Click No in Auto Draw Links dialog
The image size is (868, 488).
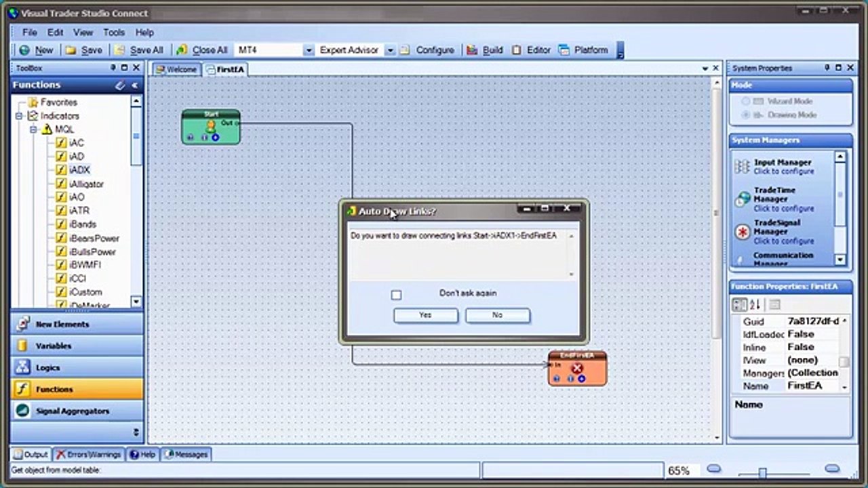(x=498, y=315)
